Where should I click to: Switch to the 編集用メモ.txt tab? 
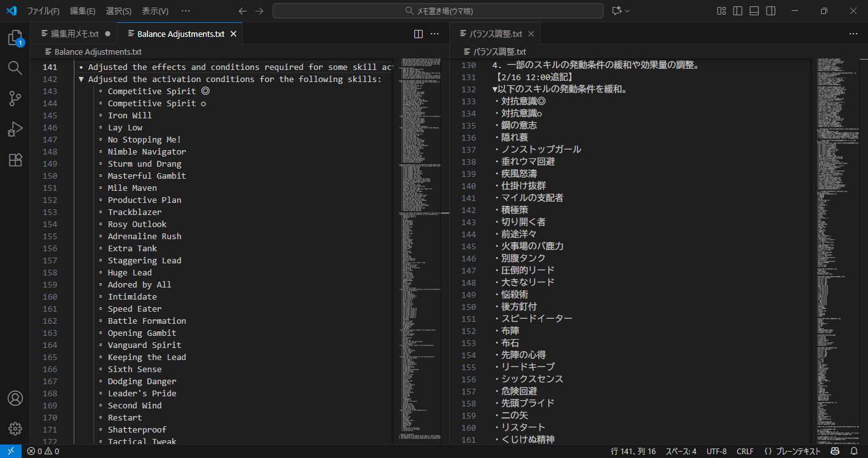[74, 34]
